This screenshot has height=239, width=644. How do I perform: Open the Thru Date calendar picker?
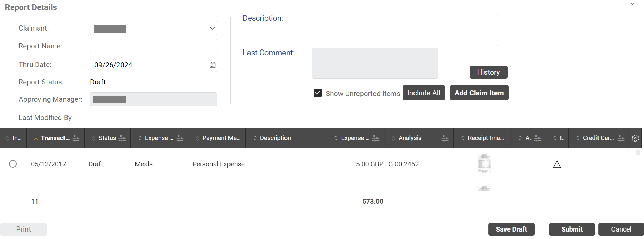[213, 65]
